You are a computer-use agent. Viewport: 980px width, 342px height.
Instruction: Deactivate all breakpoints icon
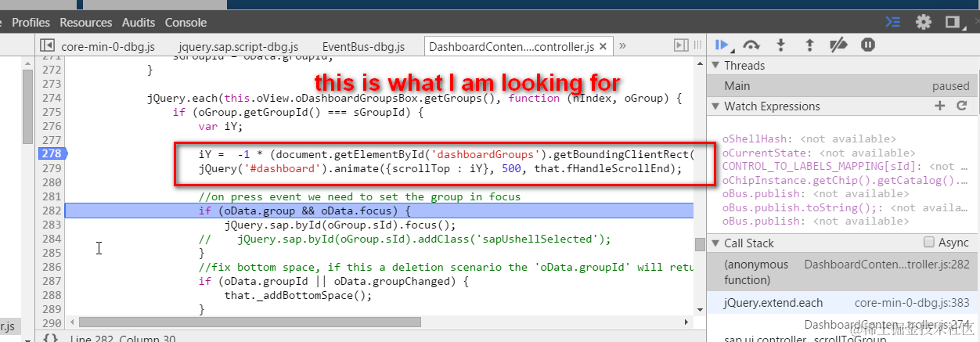tap(838, 45)
